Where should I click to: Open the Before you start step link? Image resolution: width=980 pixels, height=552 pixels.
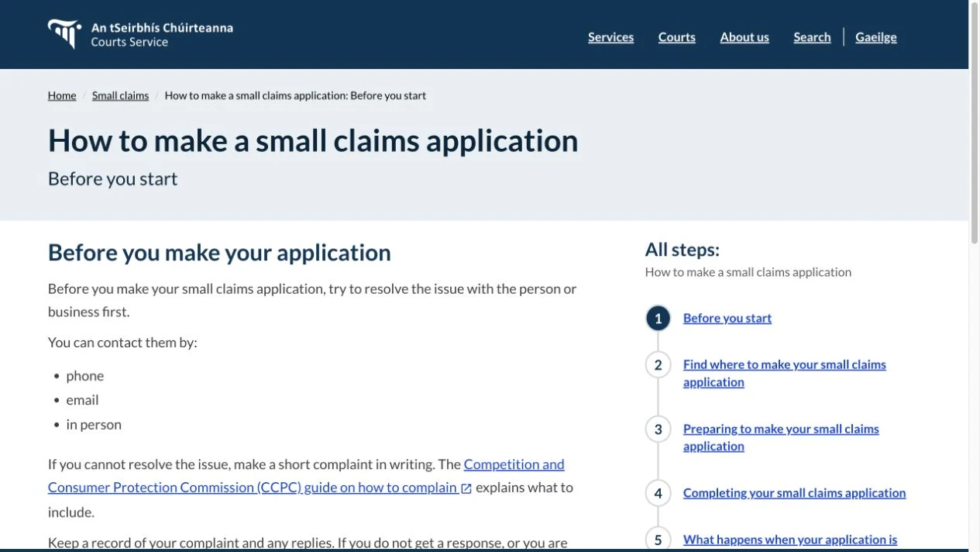[727, 318]
